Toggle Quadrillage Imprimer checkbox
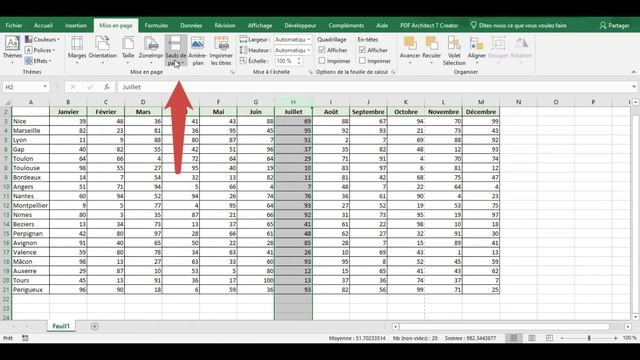 322,61
